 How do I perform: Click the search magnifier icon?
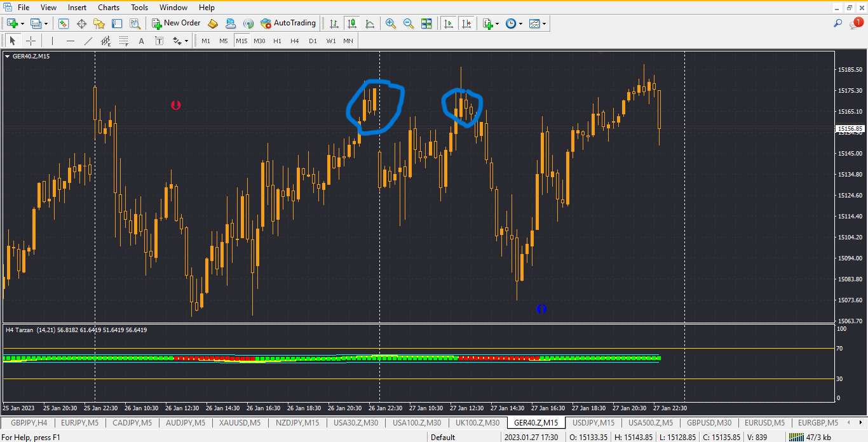[838, 23]
